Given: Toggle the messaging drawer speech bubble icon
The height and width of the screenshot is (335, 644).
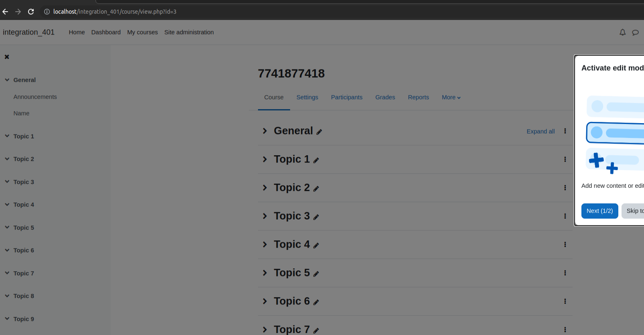Looking at the screenshot, I should click(x=635, y=32).
